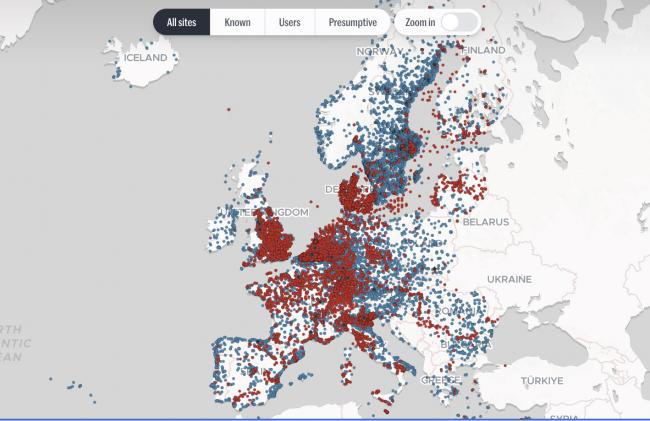Click the TÜRKIYE country label

click(x=543, y=381)
